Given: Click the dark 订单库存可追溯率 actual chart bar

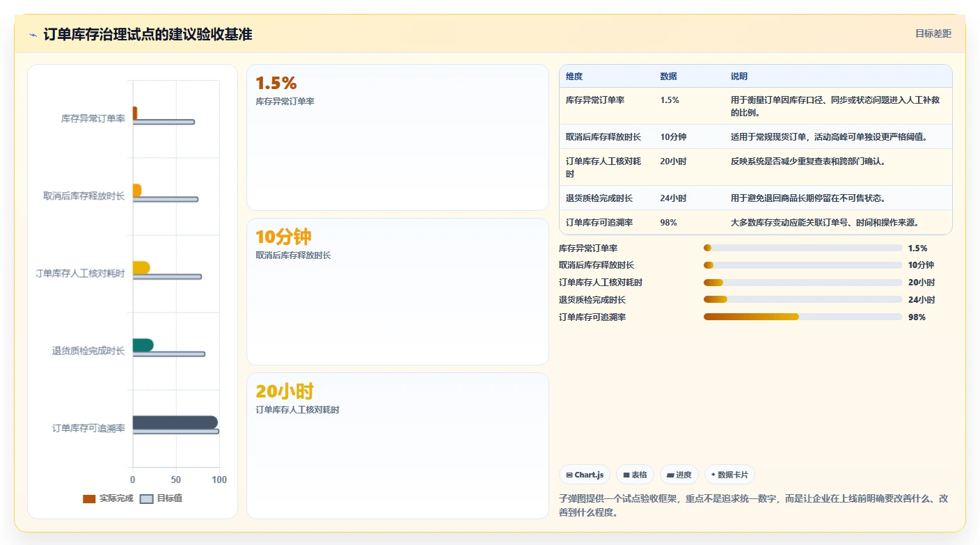Looking at the screenshot, I should point(175,422).
